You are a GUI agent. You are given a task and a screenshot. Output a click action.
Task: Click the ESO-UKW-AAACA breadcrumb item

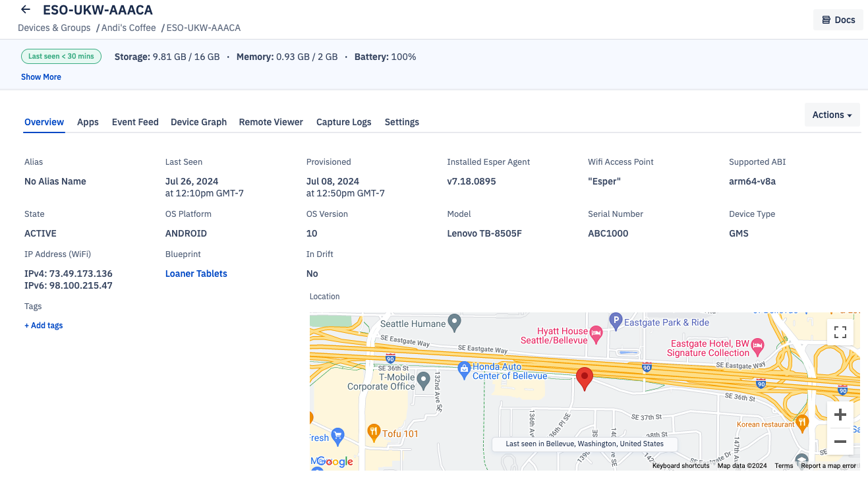tap(204, 28)
